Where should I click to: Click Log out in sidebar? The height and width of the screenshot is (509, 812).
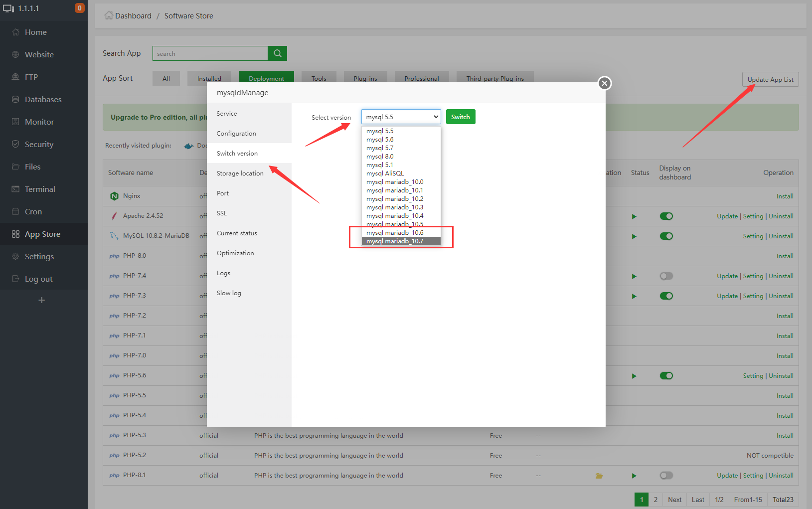(x=38, y=279)
